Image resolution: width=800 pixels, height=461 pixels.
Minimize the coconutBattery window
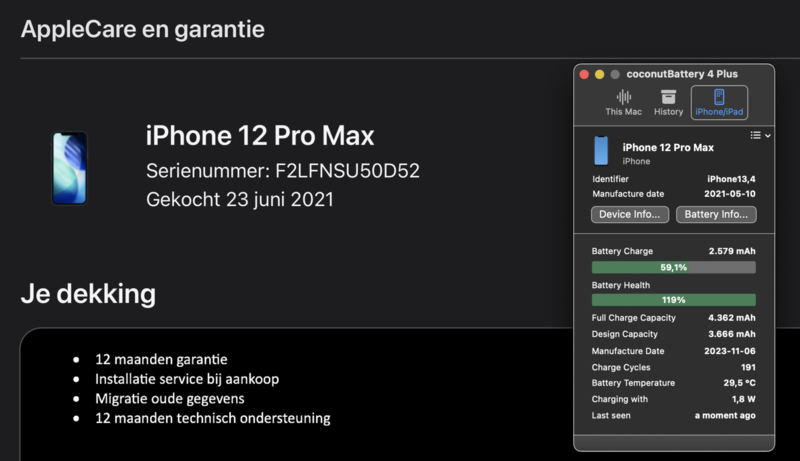click(x=600, y=74)
